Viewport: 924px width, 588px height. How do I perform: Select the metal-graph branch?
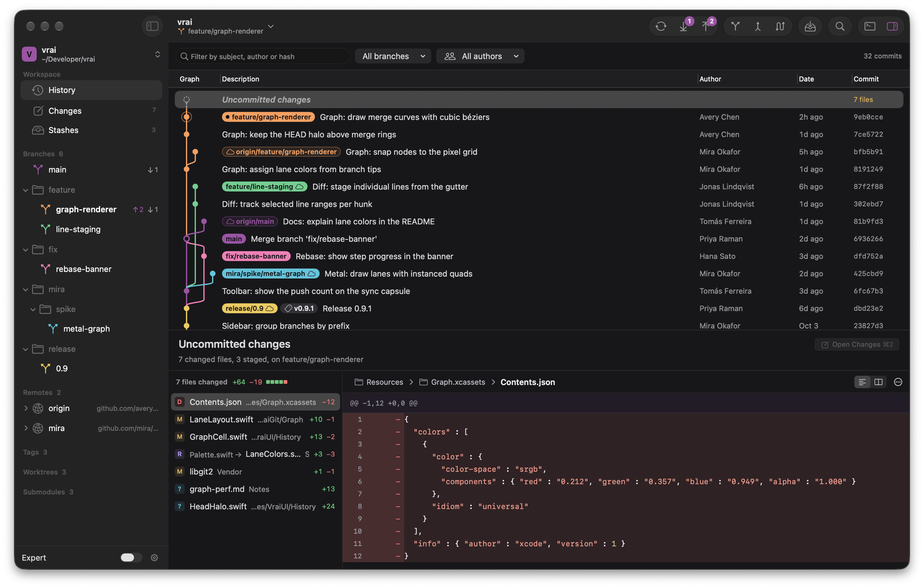click(91, 329)
